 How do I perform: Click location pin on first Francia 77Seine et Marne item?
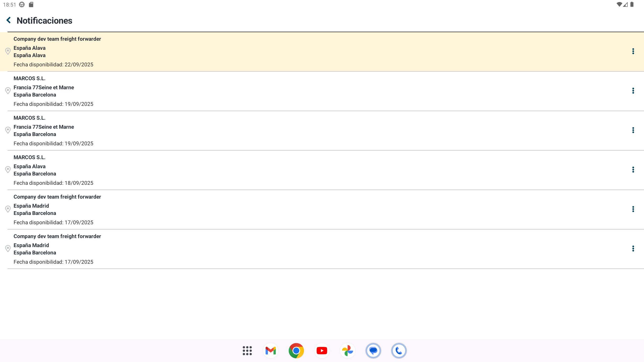tap(8, 91)
